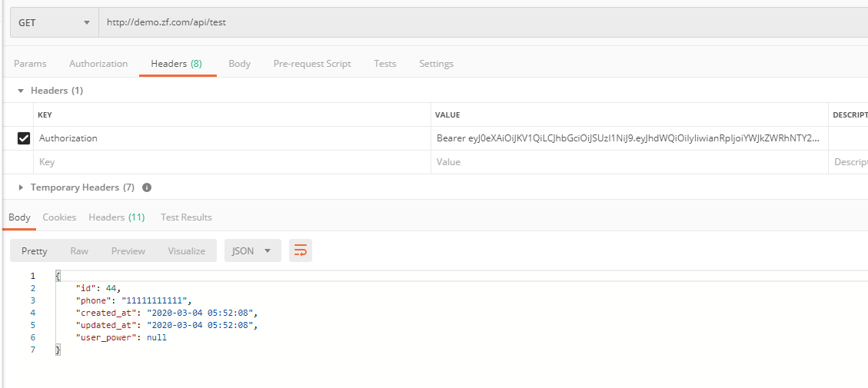Collapse the Headers (1) section
Screen dimensions: 868x388
tap(21, 91)
